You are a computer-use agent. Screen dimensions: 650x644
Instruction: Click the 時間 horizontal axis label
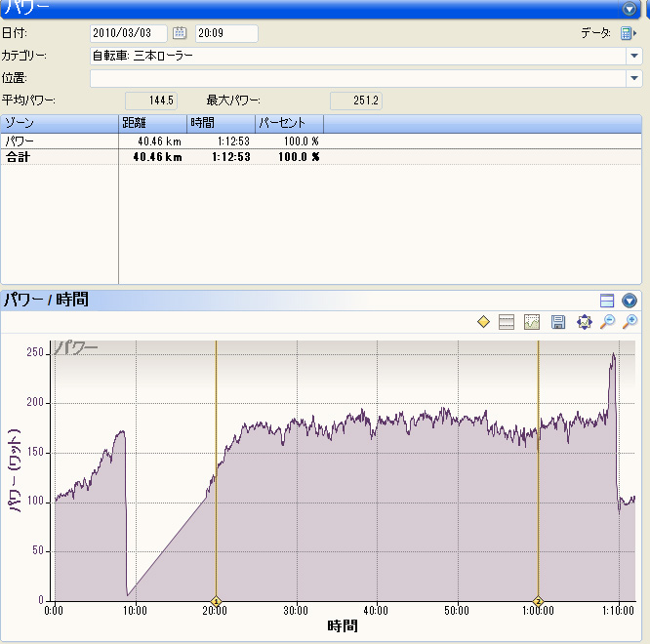(343, 625)
